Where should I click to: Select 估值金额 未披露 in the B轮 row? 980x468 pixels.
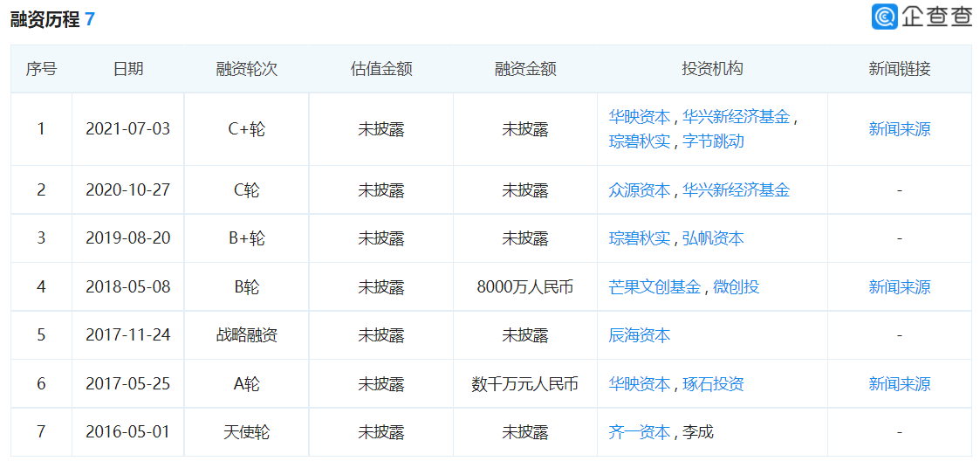(381, 286)
